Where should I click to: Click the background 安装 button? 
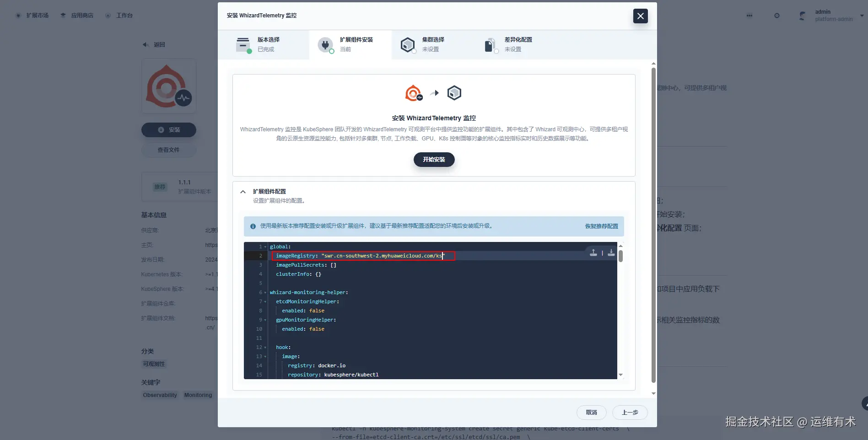click(x=169, y=130)
